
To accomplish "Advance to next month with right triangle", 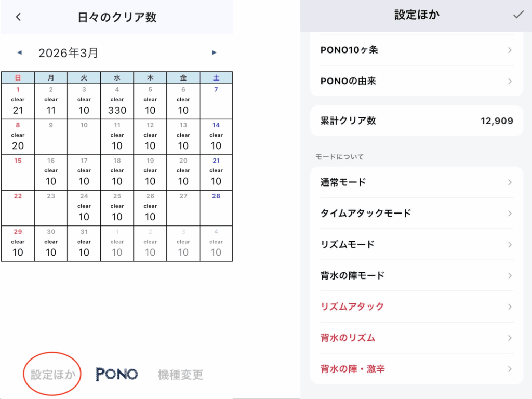I will coord(214,52).
